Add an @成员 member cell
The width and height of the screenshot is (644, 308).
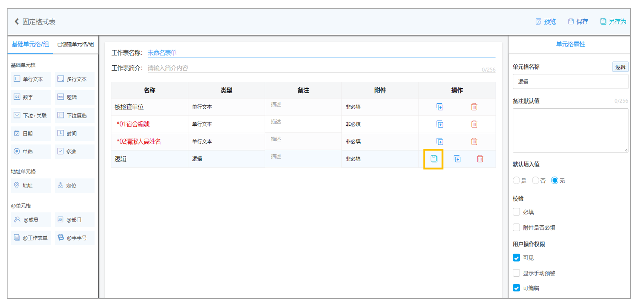31,220
